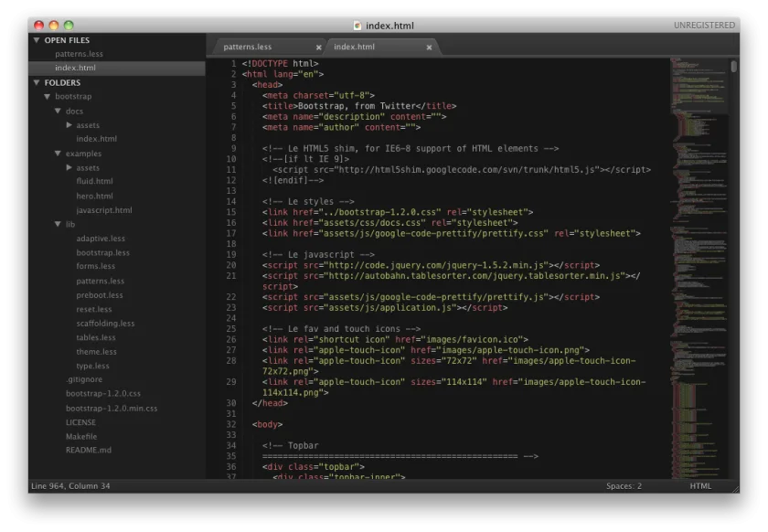Screen dimensions: 768x532
Task: Open preboot.less in the sidebar
Action: [x=100, y=295]
